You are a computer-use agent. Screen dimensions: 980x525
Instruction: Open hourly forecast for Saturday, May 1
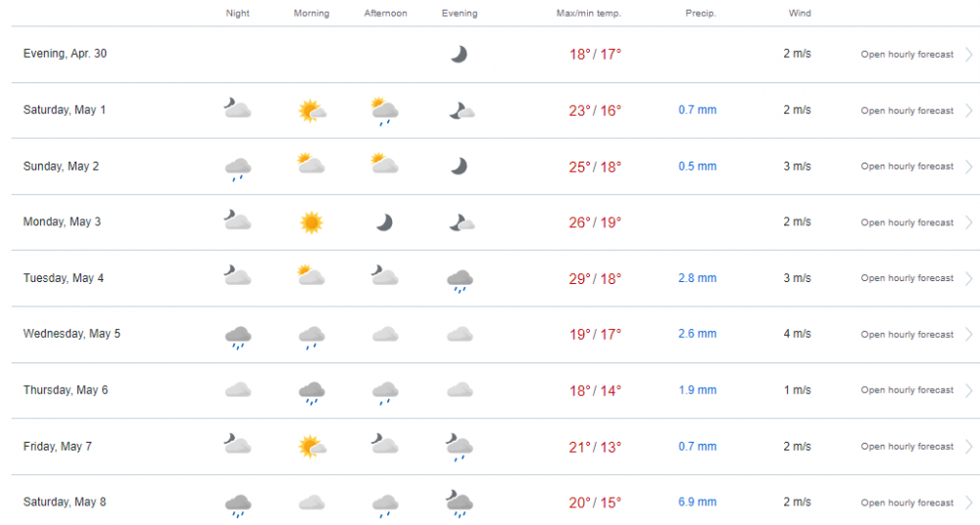pyautogui.click(x=906, y=111)
